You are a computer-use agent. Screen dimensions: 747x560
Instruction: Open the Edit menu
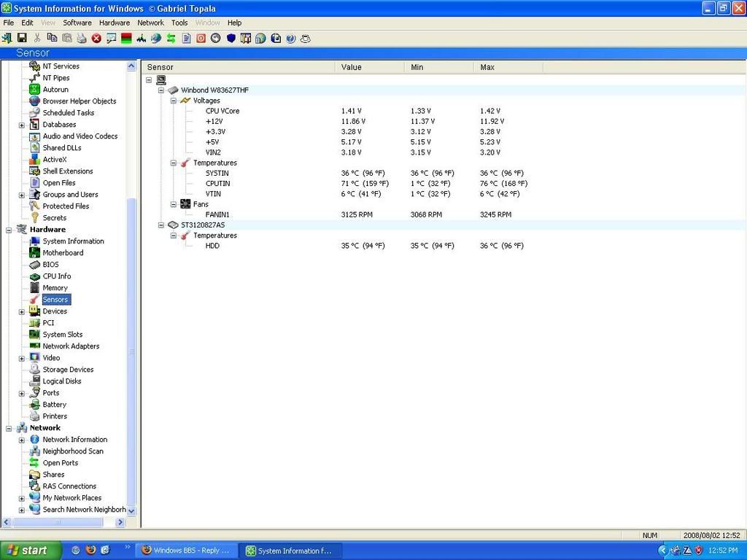tap(27, 23)
